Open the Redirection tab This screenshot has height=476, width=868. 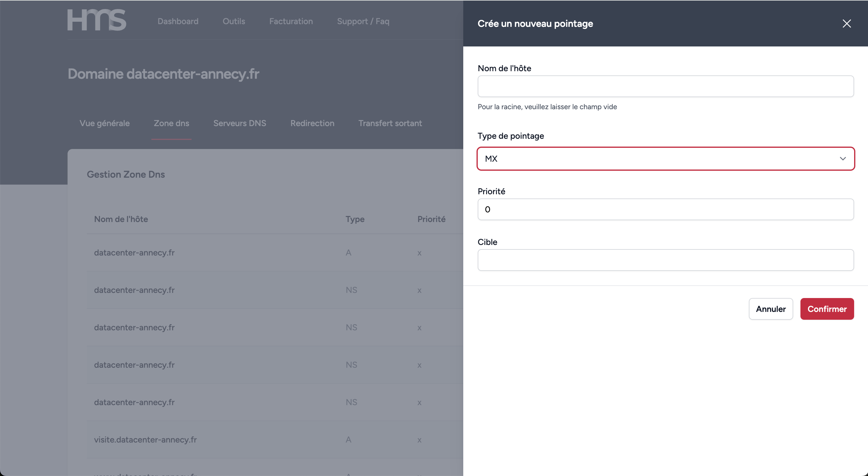(312, 123)
